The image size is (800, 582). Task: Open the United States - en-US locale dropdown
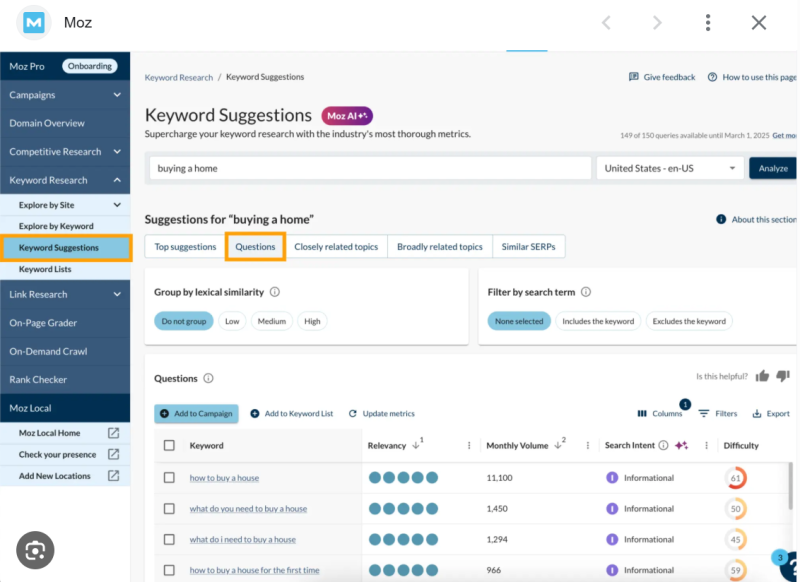point(670,168)
